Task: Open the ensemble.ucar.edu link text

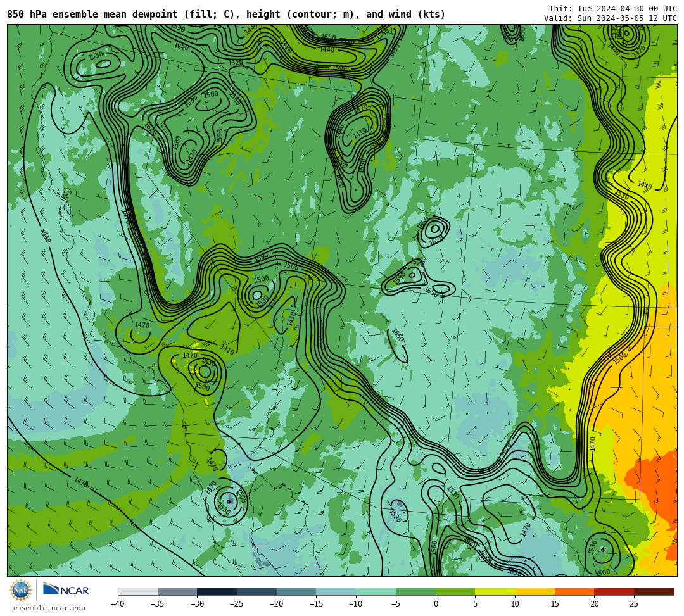Action: click(49, 608)
